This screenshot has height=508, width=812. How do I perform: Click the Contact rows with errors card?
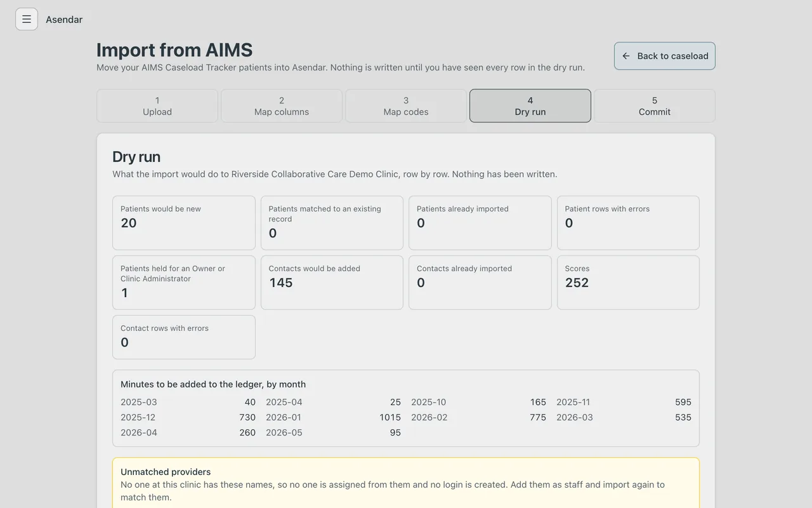(184, 337)
